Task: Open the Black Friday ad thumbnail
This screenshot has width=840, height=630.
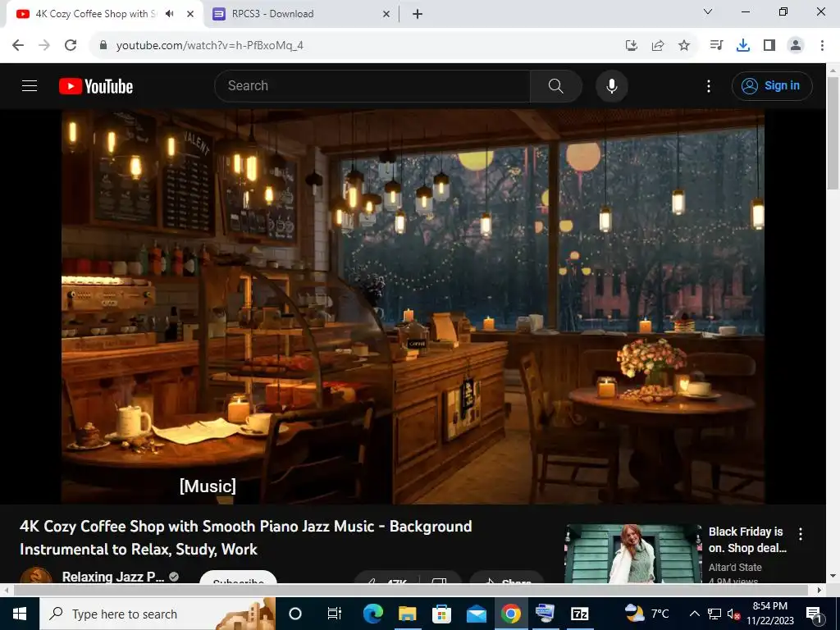Action: pyautogui.click(x=632, y=554)
